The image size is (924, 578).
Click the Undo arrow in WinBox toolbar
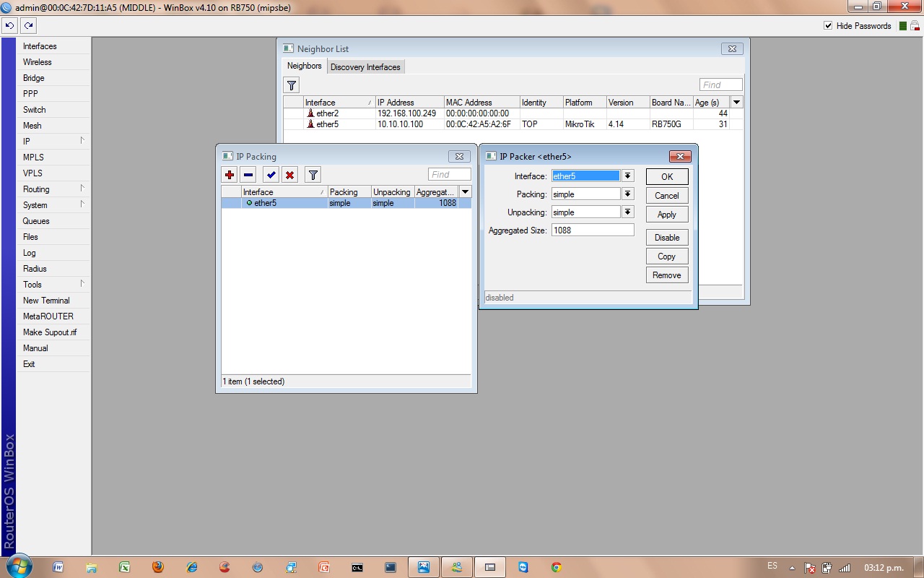tap(9, 25)
